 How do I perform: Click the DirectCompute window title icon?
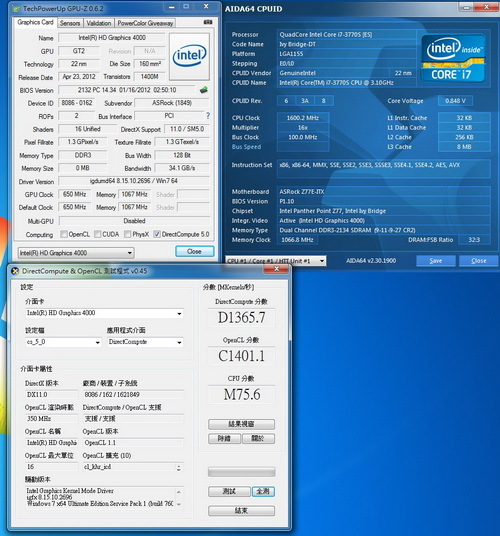(15, 271)
